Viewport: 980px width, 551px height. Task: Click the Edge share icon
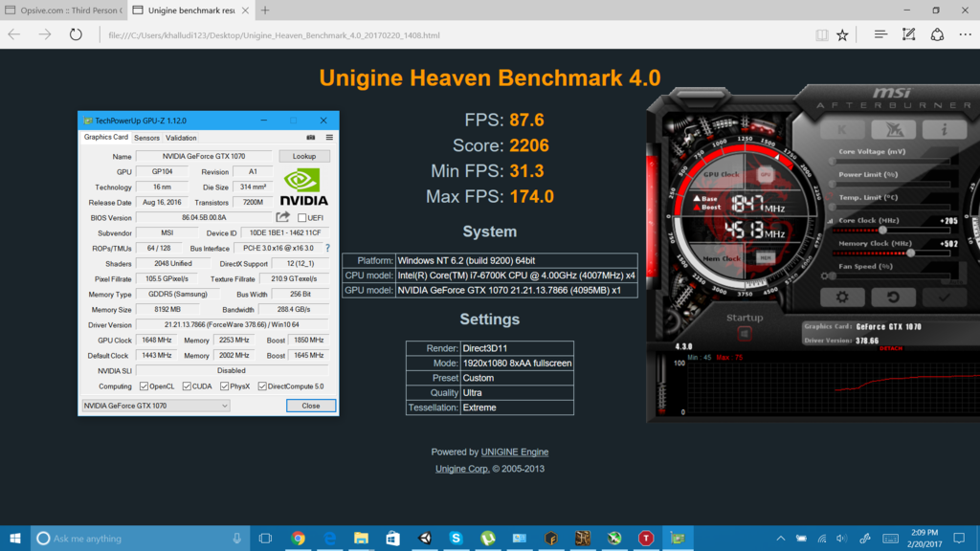point(937,35)
